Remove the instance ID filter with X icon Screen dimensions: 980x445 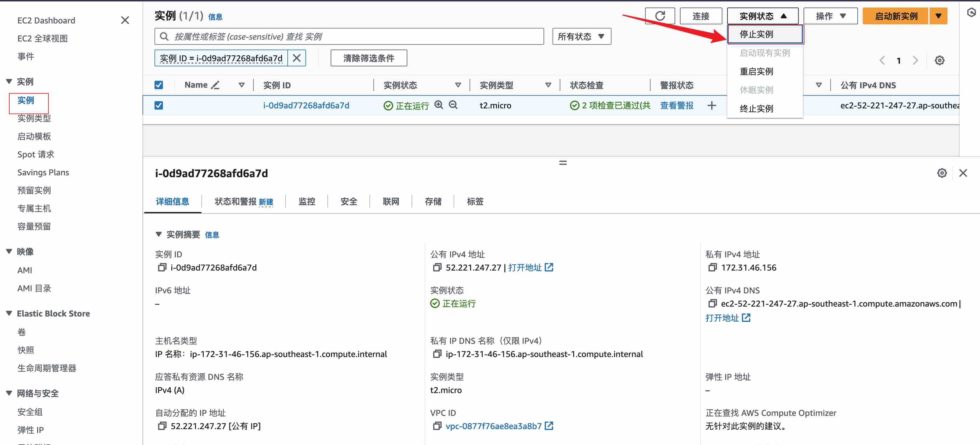point(297,58)
